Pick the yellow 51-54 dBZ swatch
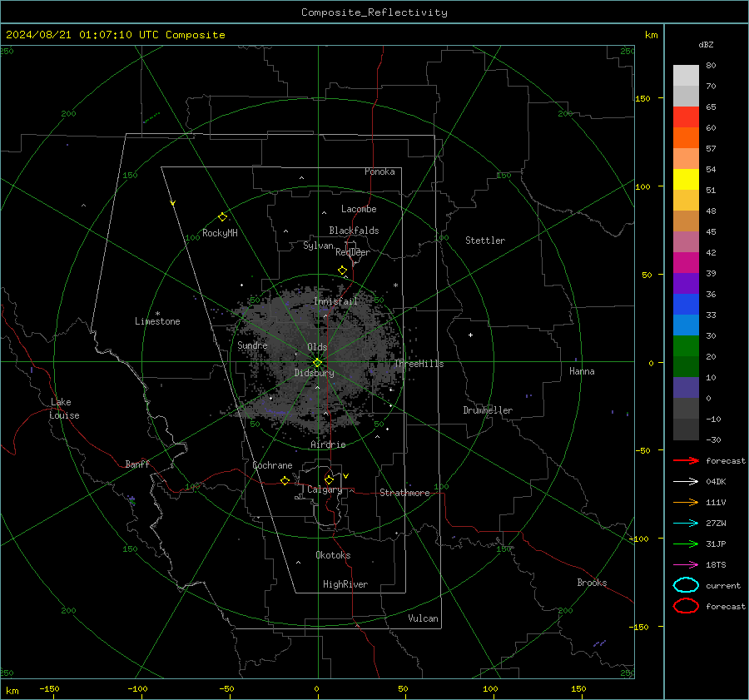Image resolution: width=749 pixels, height=700 pixels. 686,180
